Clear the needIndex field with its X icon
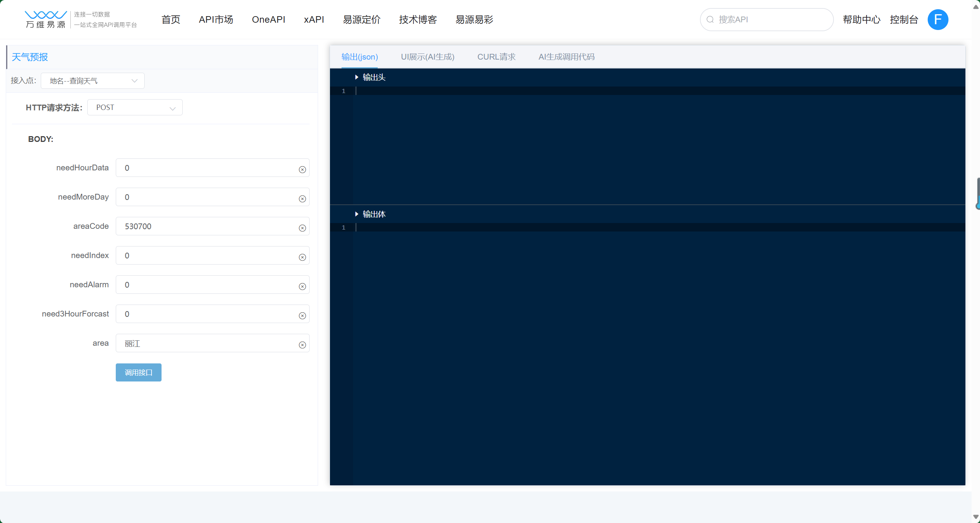Viewport: 980px width, 523px height. (x=302, y=257)
